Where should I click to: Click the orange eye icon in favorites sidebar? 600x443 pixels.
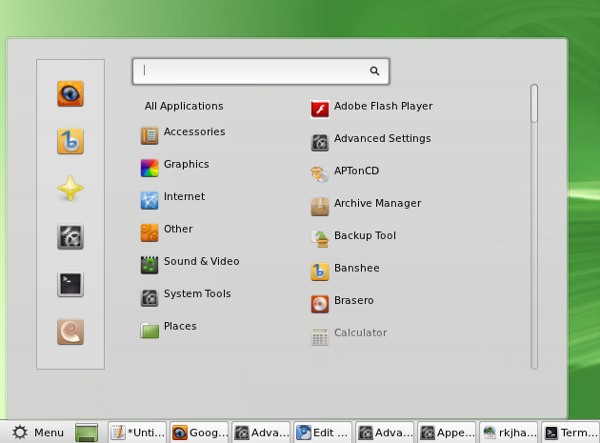coord(70,94)
